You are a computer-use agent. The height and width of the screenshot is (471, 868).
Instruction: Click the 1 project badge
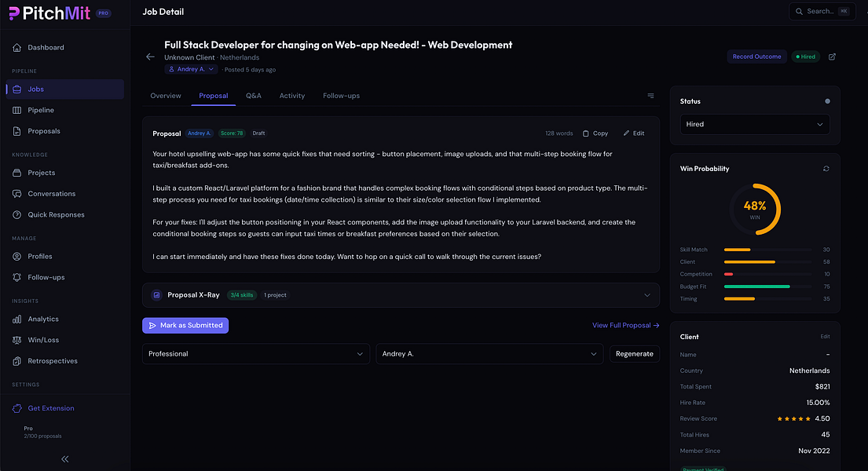[x=275, y=295]
